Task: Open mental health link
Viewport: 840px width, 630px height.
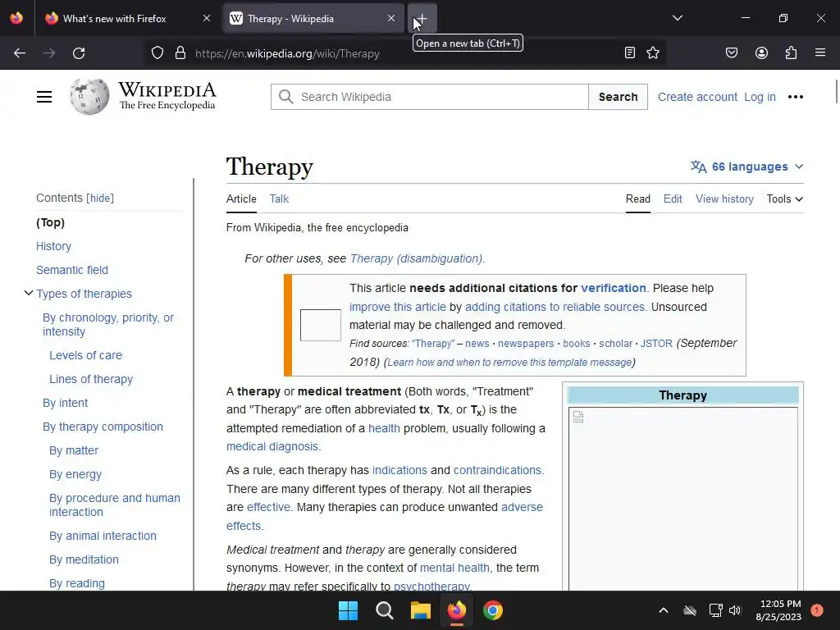Action: click(x=454, y=568)
